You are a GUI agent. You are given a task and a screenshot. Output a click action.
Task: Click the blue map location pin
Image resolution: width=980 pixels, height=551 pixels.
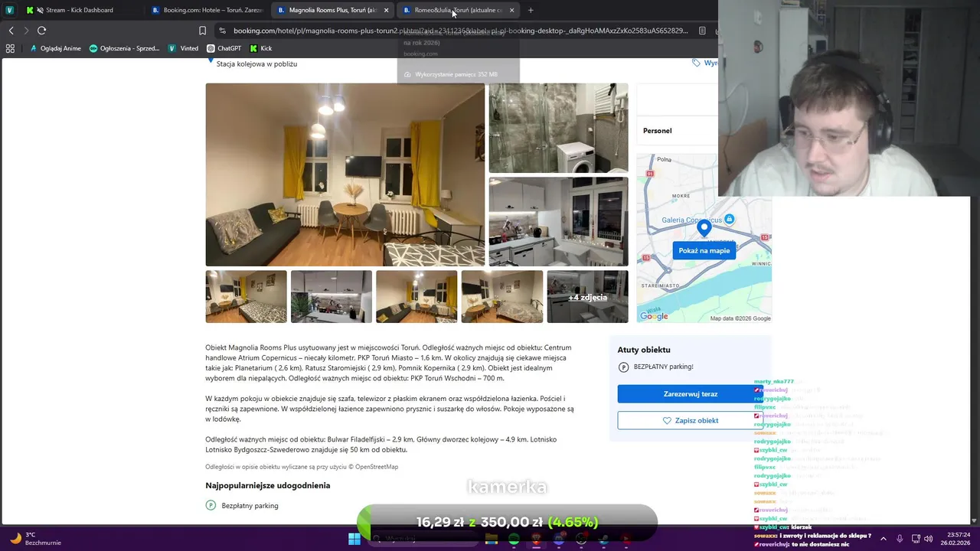point(704,228)
